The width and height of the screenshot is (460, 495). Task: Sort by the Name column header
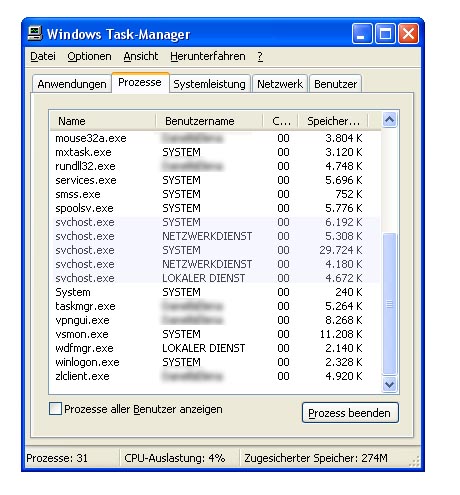point(103,121)
